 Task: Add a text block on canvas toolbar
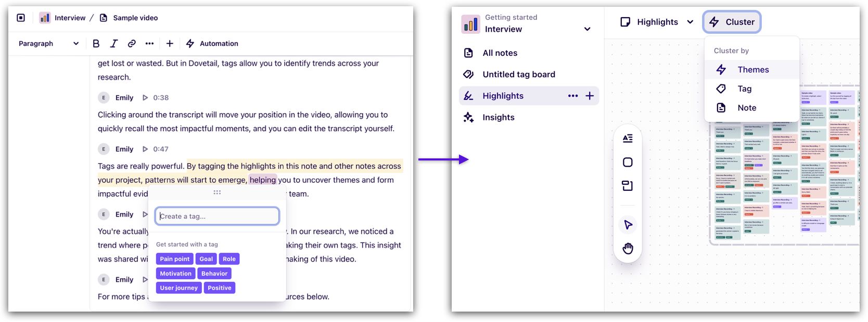coord(628,138)
